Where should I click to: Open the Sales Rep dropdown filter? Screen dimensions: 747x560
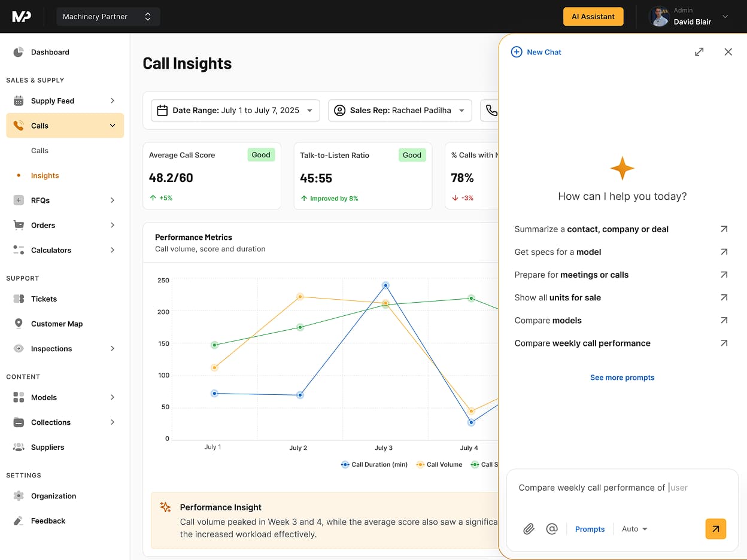click(x=400, y=111)
